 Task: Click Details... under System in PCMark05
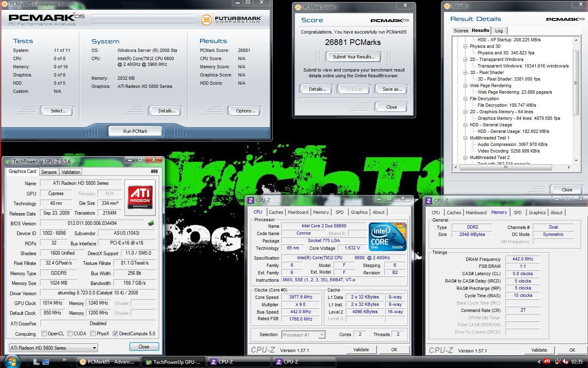(x=167, y=111)
